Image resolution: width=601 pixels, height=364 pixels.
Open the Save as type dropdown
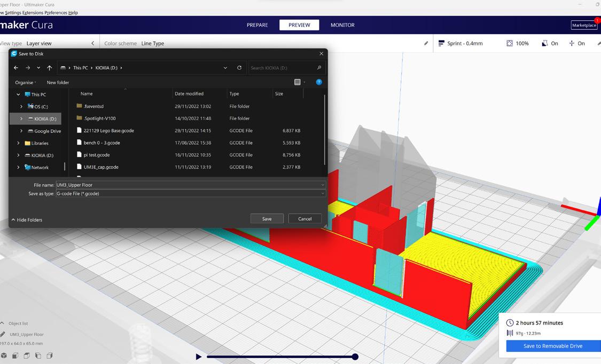[x=191, y=194]
